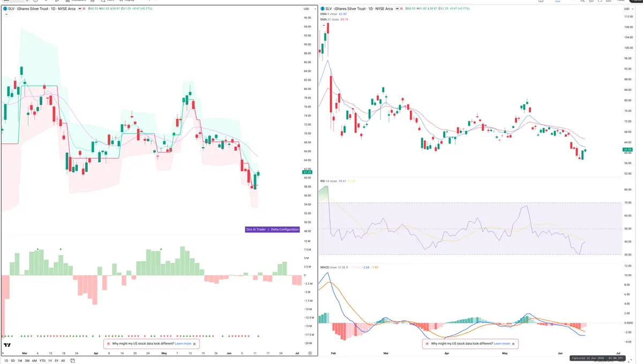Select the 1D time range button
This screenshot has width=643, height=364.
tap(6, 361)
